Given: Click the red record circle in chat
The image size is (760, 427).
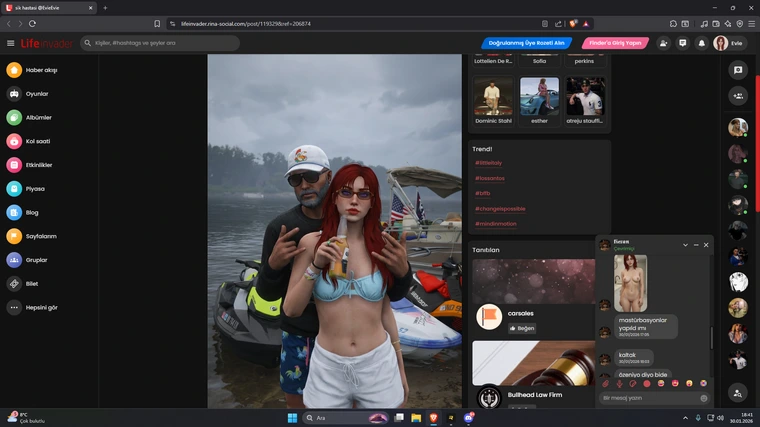Looking at the screenshot, I should coord(647,383).
